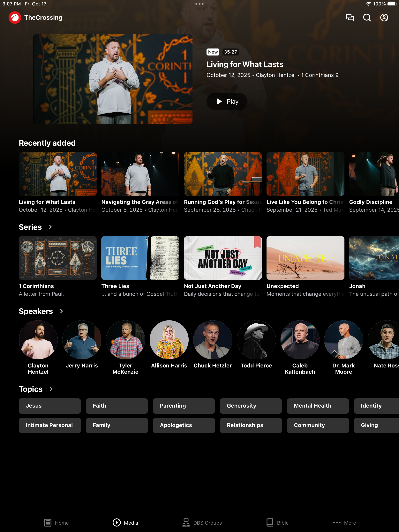Image resolution: width=399 pixels, height=532 pixels.
Task: Tap the featured title Living for What Lasts
Action: point(245,64)
